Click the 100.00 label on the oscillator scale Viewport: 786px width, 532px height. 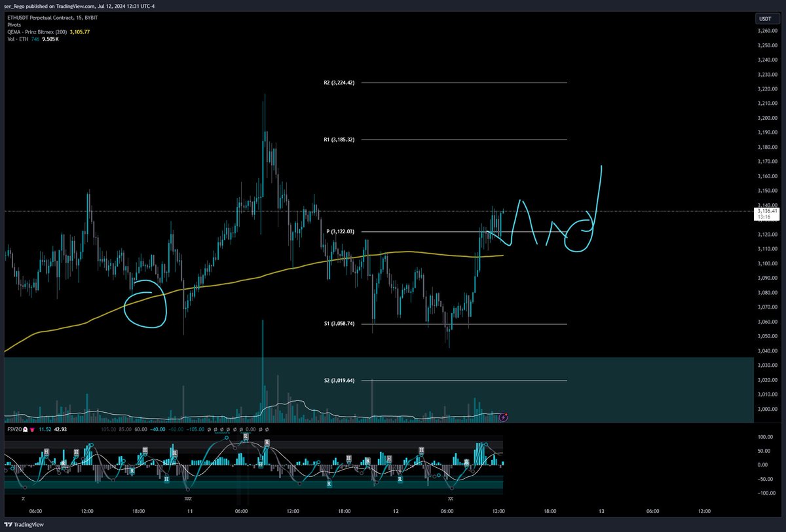pyautogui.click(x=766, y=436)
